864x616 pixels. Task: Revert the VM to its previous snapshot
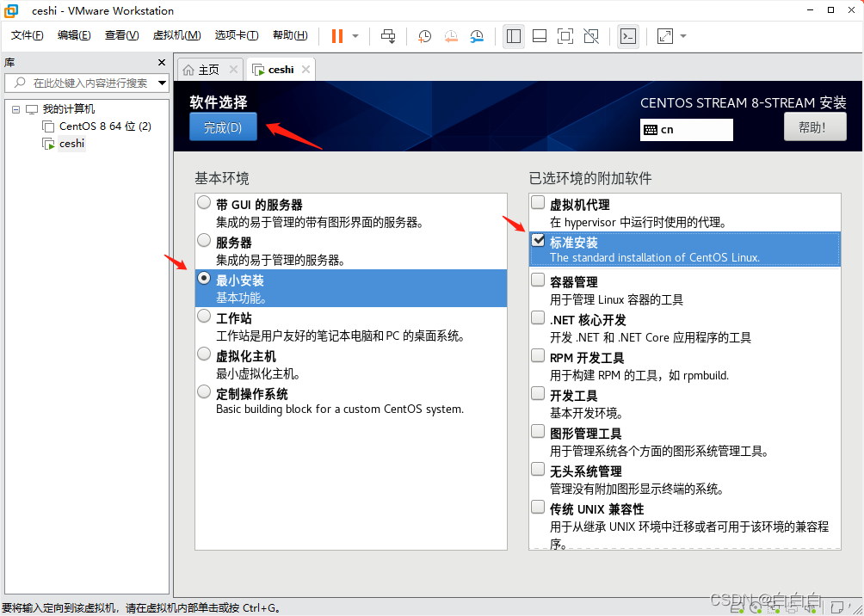(451, 36)
